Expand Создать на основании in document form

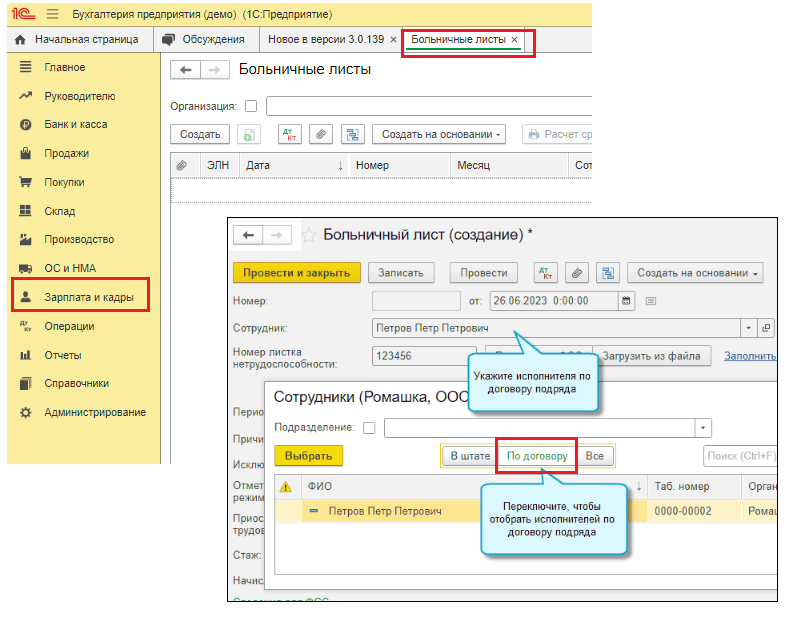coord(695,273)
